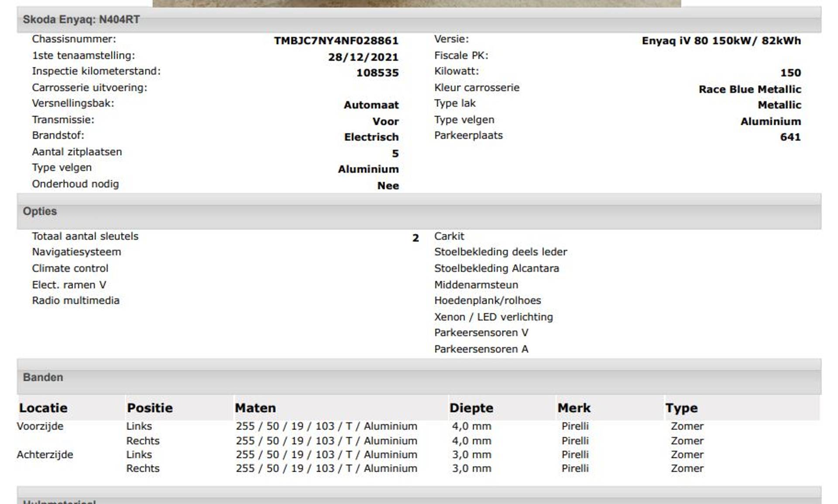Screen dimensions: 838x504
Task: Click the Achterzijde row label
Action: (x=45, y=455)
